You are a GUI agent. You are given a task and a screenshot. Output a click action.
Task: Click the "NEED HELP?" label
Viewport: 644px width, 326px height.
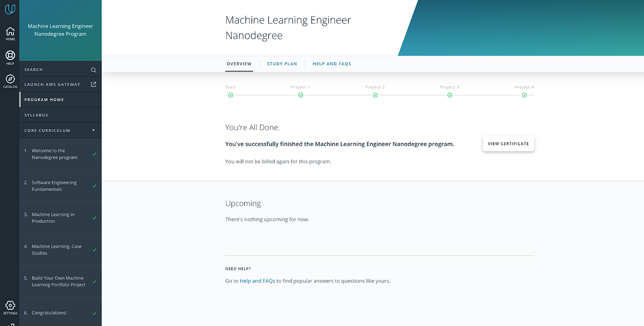(238, 269)
